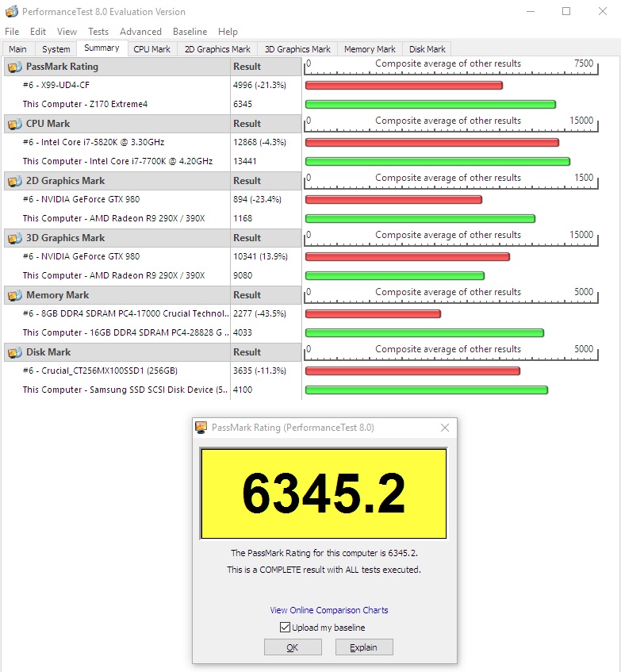Toggle the Upload my baseline checkbox

pyautogui.click(x=285, y=628)
